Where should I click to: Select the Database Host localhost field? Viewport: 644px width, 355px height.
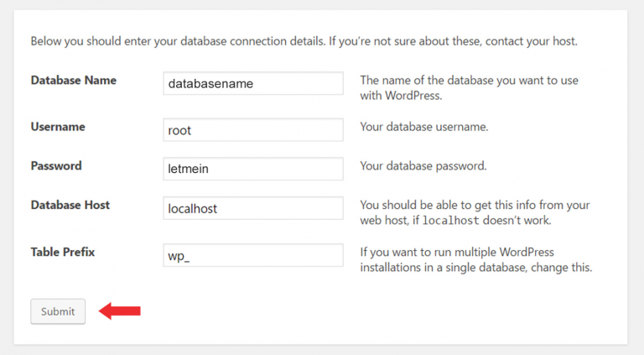tap(253, 208)
